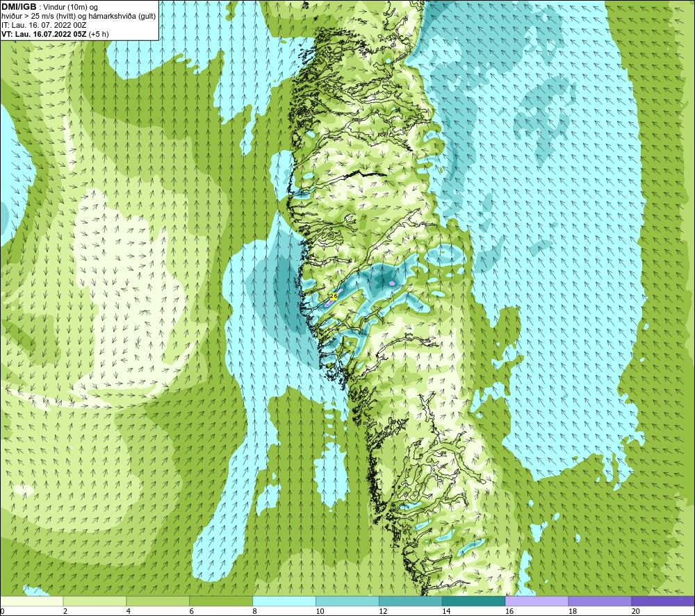Click the "18" label on the color scale
The height and width of the screenshot is (616, 695).
pyautogui.click(x=573, y=611)
